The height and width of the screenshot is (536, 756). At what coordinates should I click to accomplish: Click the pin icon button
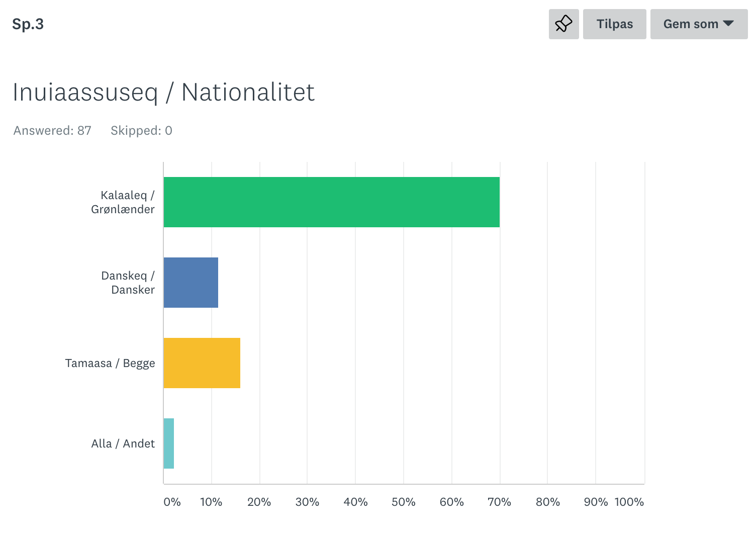click(x=563, y=24)
